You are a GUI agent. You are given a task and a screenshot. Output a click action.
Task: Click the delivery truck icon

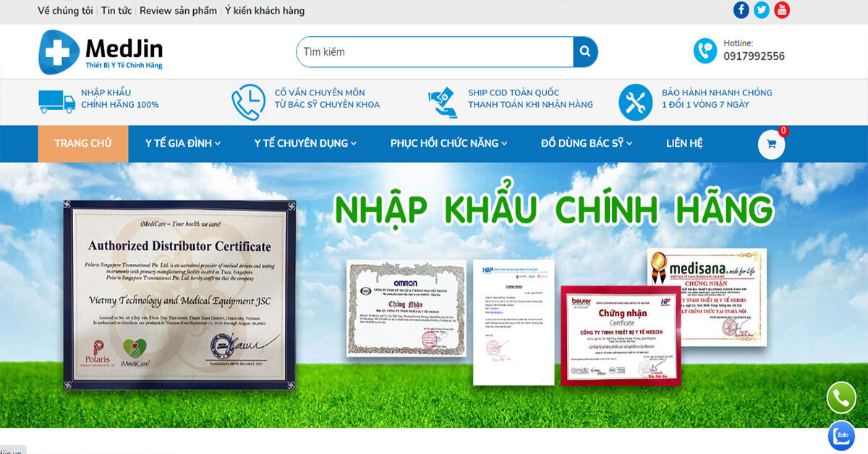56,101
